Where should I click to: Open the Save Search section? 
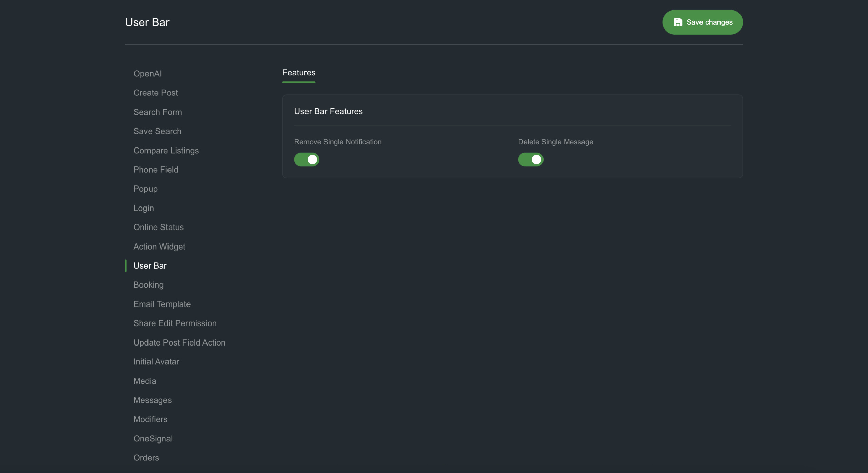157,131
